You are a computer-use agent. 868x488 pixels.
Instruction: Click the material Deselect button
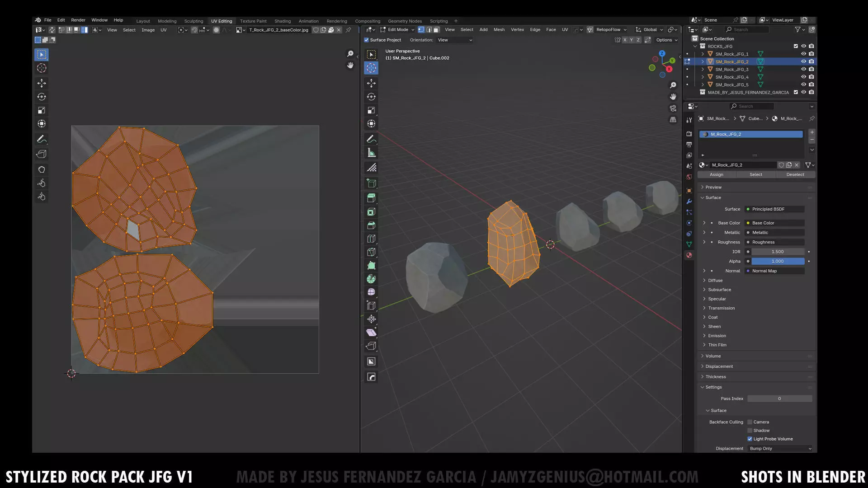[x=795, y=175]
